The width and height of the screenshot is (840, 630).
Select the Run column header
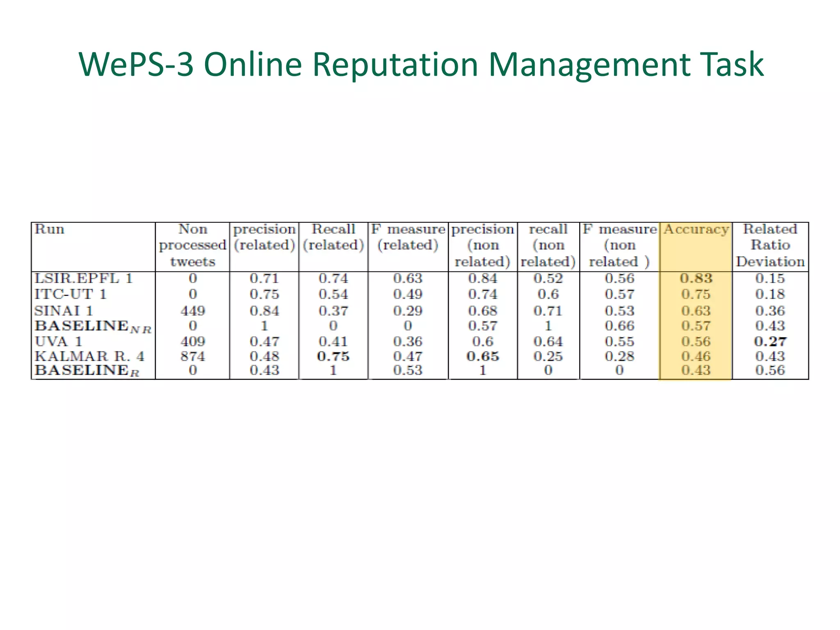[50, 229]
